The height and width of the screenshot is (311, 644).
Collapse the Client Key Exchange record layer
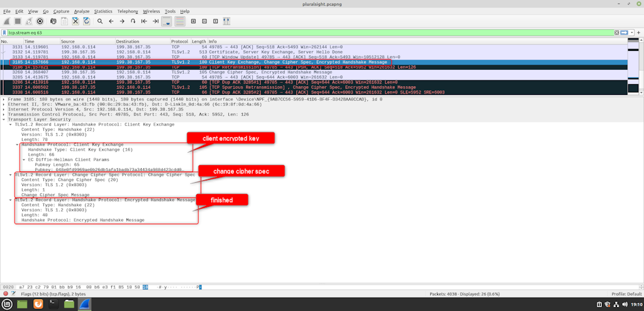(10, 124)
